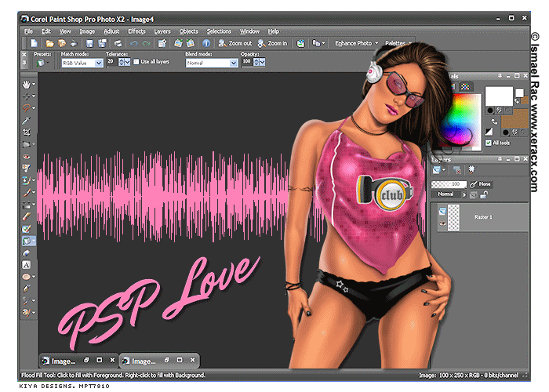Viewport: 549px width, 392px height.
Task: Select the Pan hand tool
Action: point(26,85)
